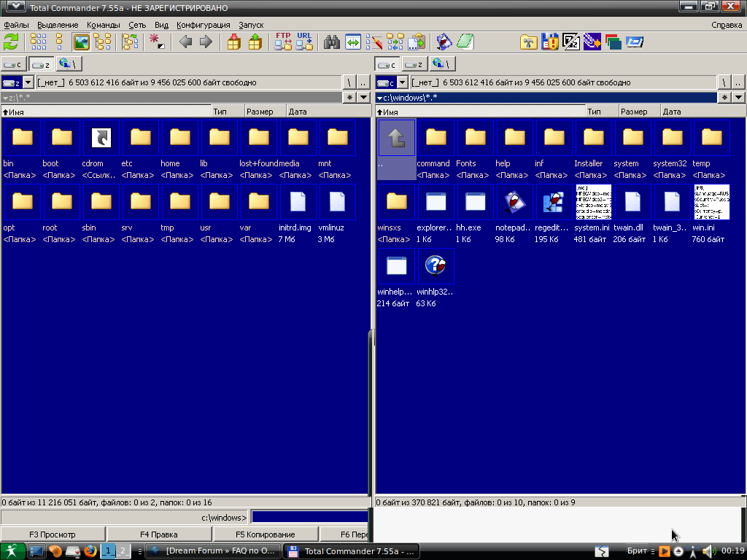Select drive z button in left panel
The image size is (747, 560).
[x=41, y=64]
